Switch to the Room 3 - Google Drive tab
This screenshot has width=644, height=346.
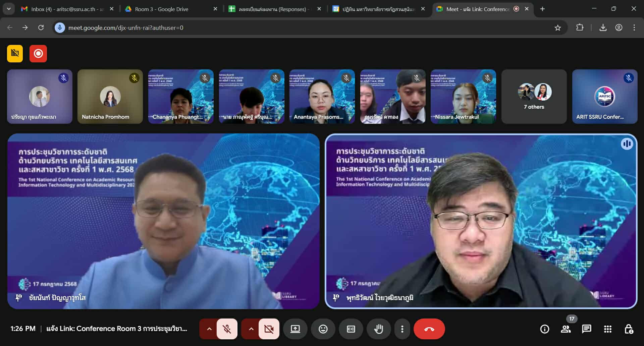[162, 9]
